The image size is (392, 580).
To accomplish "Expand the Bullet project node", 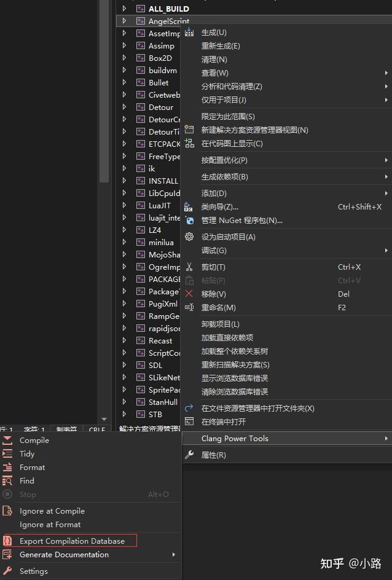I will (x=124, y=82).
